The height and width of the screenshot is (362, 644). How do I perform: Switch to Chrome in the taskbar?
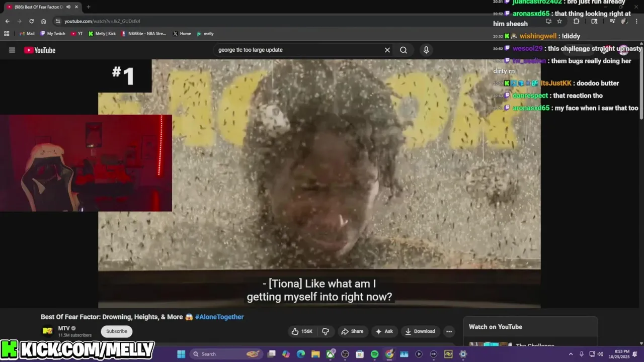coord(389,354)
